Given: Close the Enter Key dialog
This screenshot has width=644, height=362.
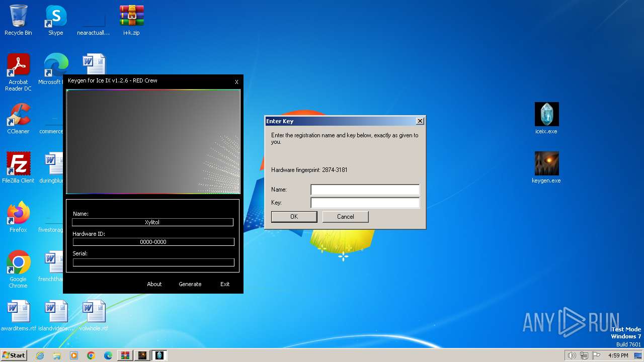Looking at the screenshot, I should (x=420, y=121).
